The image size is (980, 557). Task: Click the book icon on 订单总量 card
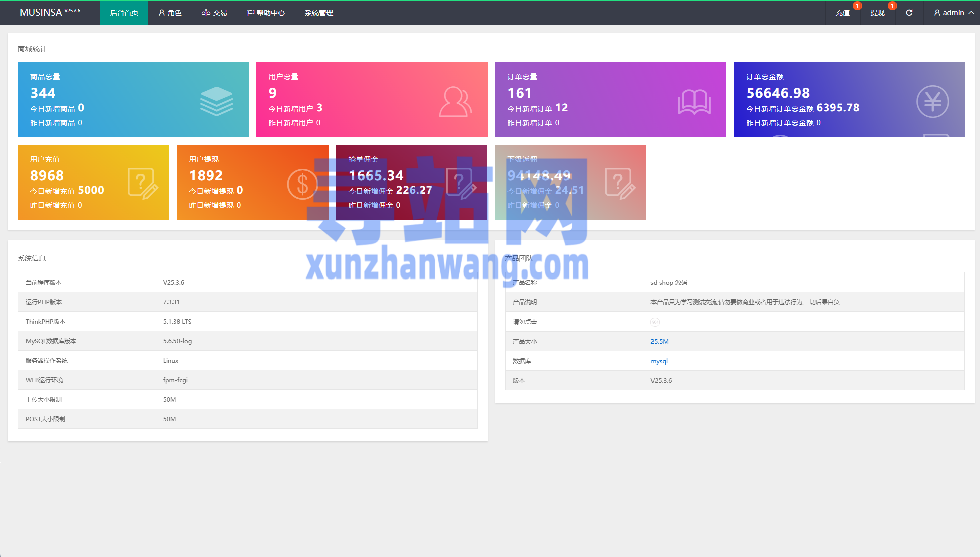point(694,102)
